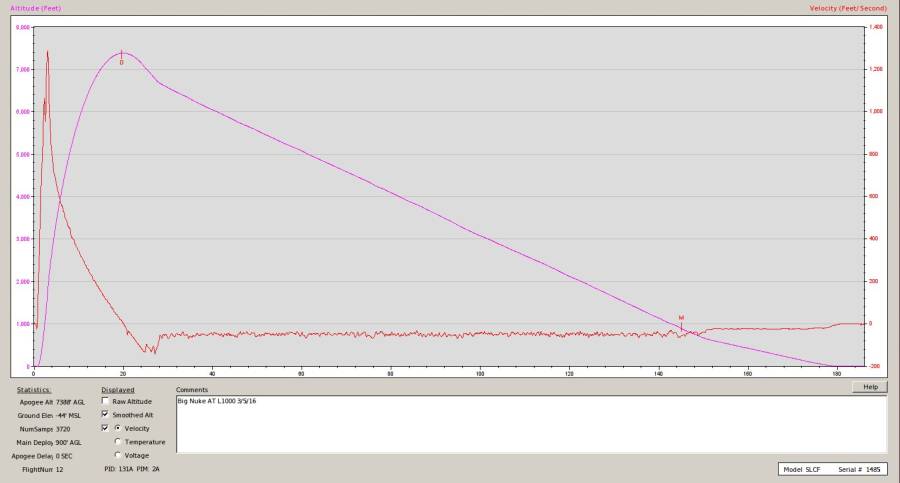900x483 pixels.
Task: Open the Help button
Action: pyautogui.click(x=869, y=387)
